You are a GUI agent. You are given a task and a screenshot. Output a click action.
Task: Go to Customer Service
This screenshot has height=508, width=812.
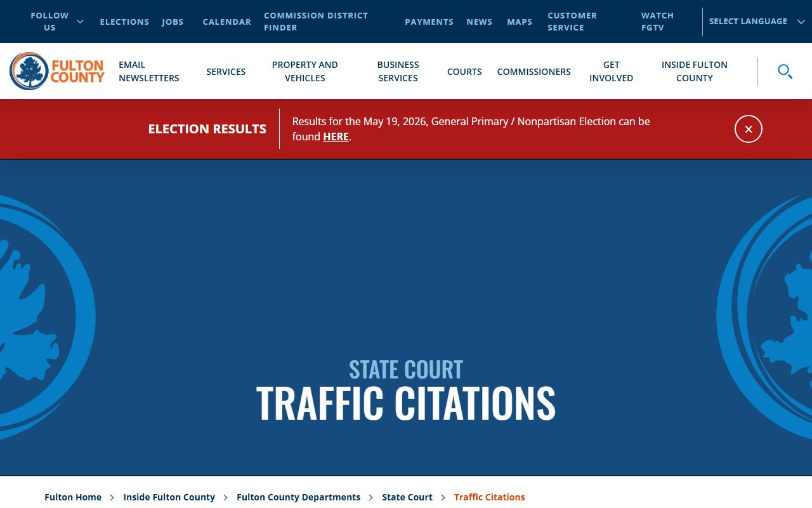572,22
